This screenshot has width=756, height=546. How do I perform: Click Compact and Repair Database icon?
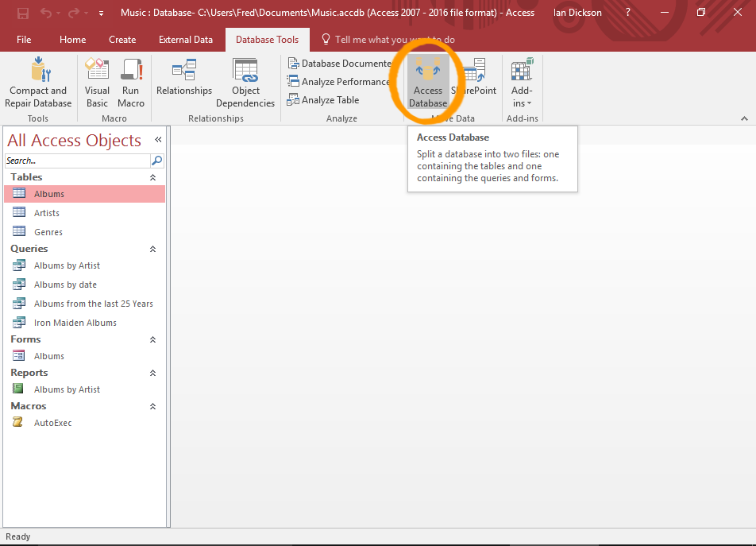click(x=40, y=69)
